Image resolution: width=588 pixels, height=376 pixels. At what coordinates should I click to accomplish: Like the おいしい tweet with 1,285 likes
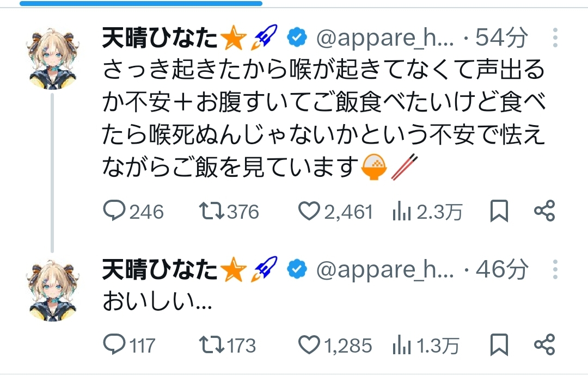click(309, 345)
